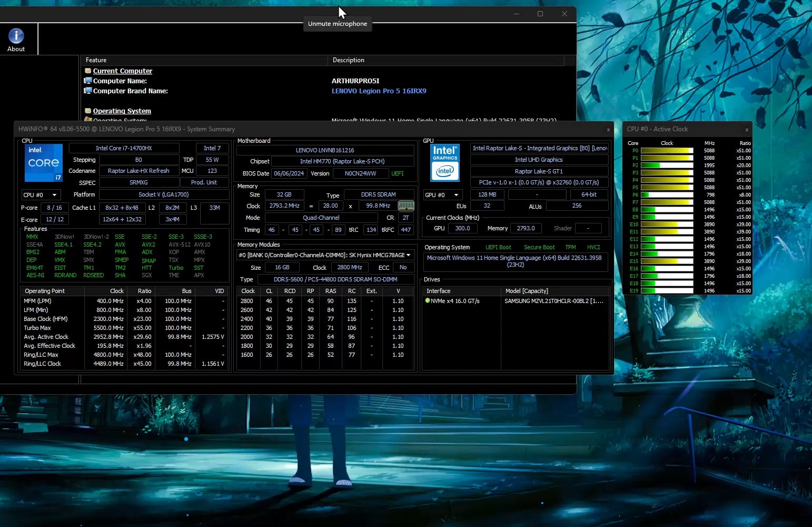Click the SRMXG SSPEC value
Viewport: 812px width, 527px height.
138,182
